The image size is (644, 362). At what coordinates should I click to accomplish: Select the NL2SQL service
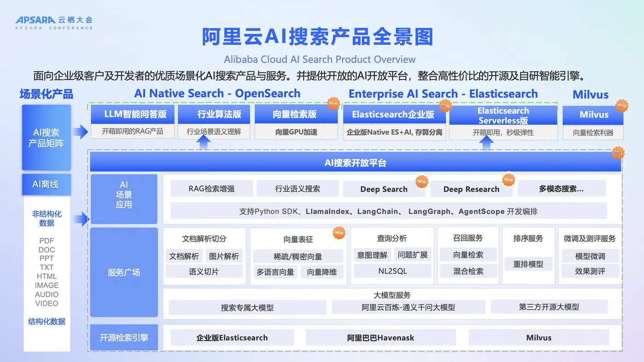tap(392, 271)
